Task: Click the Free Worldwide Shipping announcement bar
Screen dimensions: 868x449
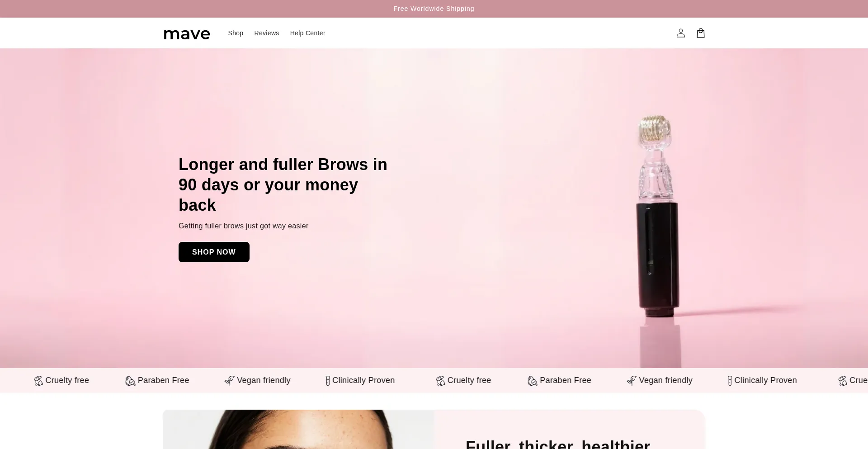Action: [434, 9]
